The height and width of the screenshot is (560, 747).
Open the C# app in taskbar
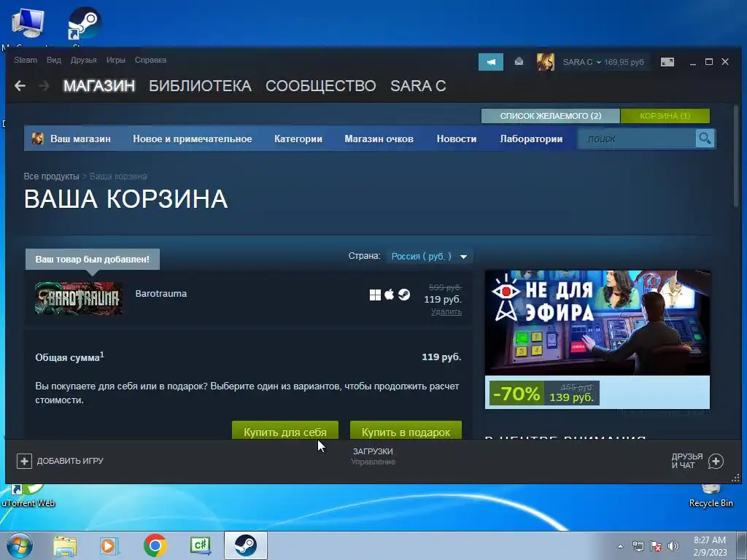pos(200,545)
